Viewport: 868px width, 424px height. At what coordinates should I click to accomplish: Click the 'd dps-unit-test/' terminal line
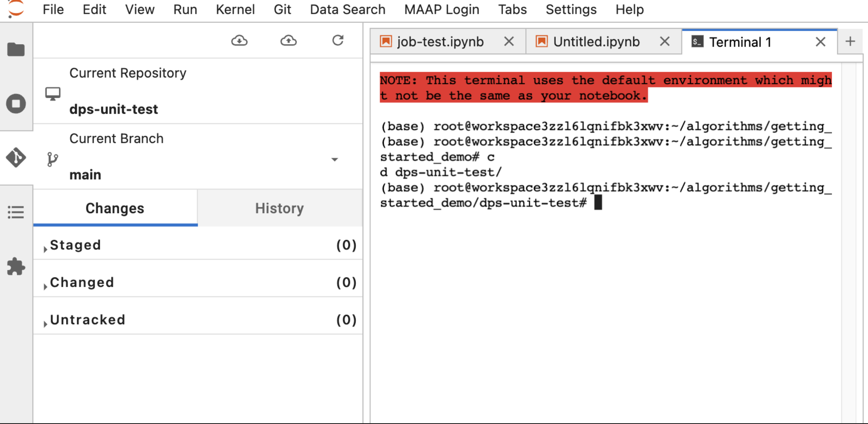(441, 172)
